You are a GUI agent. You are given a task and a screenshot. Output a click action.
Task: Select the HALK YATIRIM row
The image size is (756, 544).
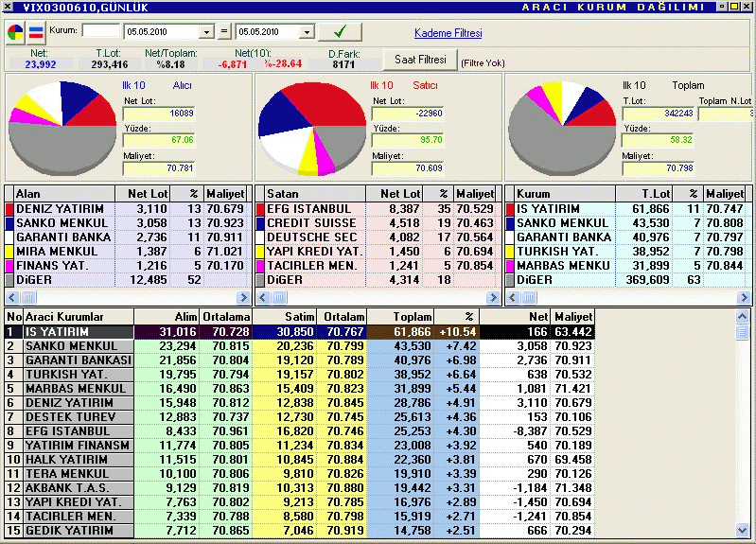pyautogui.click(x=299, y=460)
